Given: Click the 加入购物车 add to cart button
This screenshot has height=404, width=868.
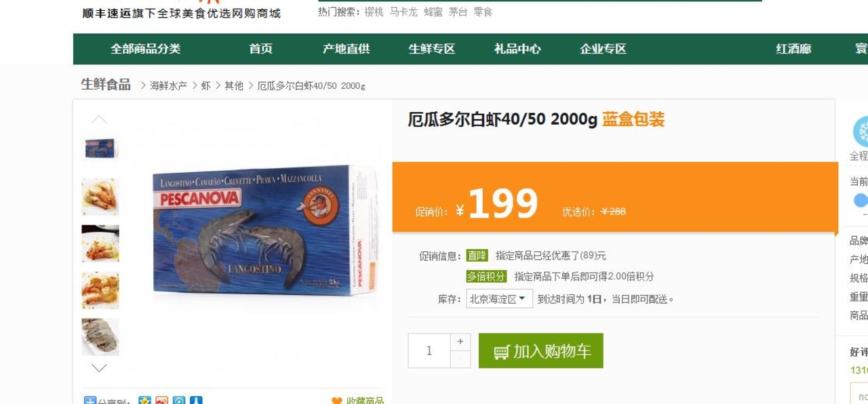Looking at the screenshot, I should [541, 350].
